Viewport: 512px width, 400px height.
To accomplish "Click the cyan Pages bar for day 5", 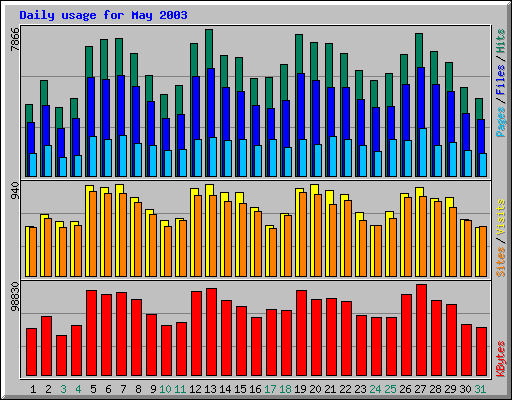I will pos(93,156).
